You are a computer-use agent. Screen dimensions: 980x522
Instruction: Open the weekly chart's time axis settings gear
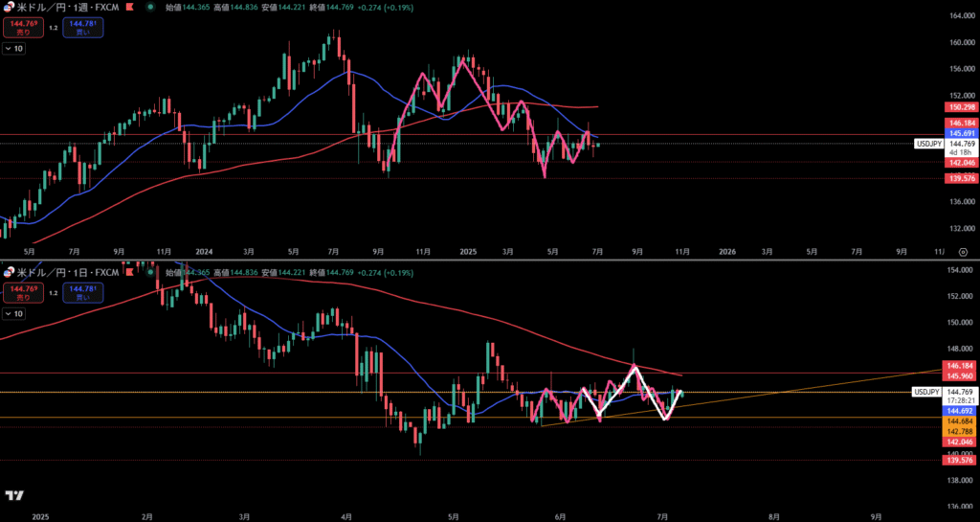pos(963,252)
